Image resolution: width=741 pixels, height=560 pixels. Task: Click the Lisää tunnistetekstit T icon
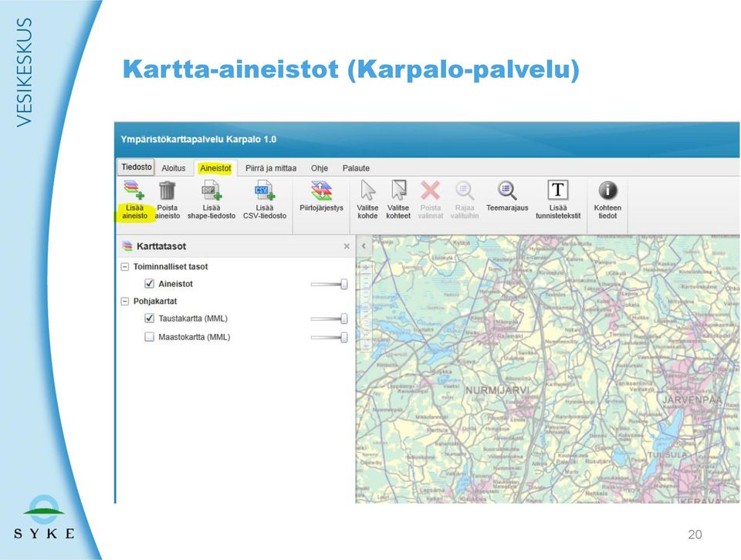[557, 190]
